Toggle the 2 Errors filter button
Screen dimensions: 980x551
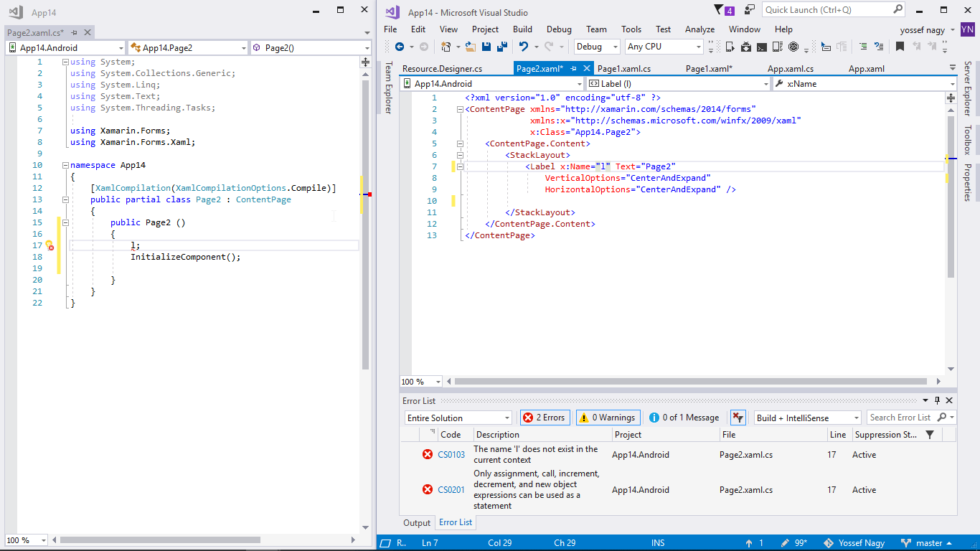click(545, 418)
